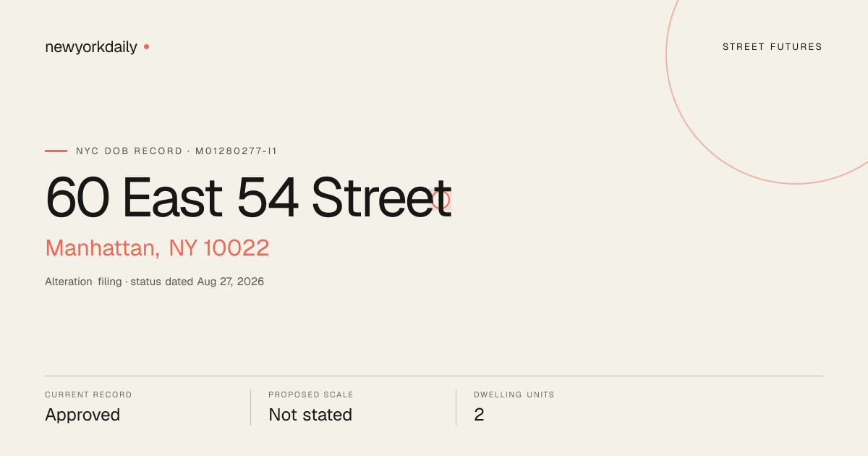Screen dimensions: 868x456
Task: Open the STREET FUTURES section
Action: (773, 47)
